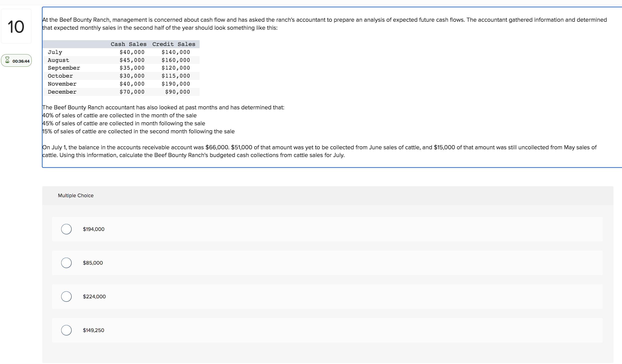This screenshot has height=364, width=622.
Task: Click September's $35,000 cash sales value
Action: [x=132, y=68]
